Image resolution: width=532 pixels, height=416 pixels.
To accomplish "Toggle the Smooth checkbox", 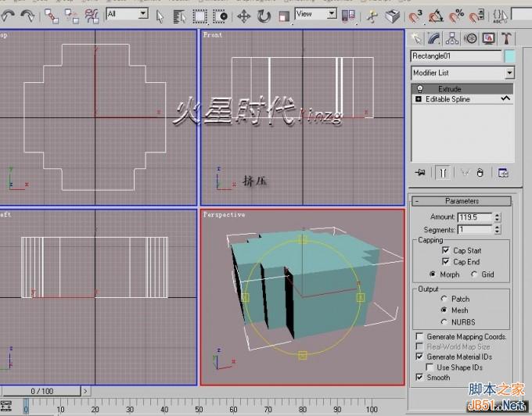I will (419, 377).
